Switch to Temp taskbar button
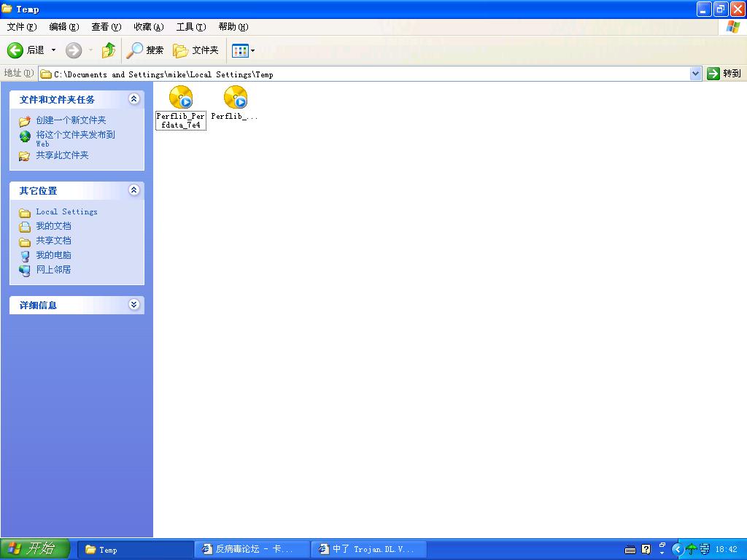The image size is (747, 560). click(x=135, y=550)
